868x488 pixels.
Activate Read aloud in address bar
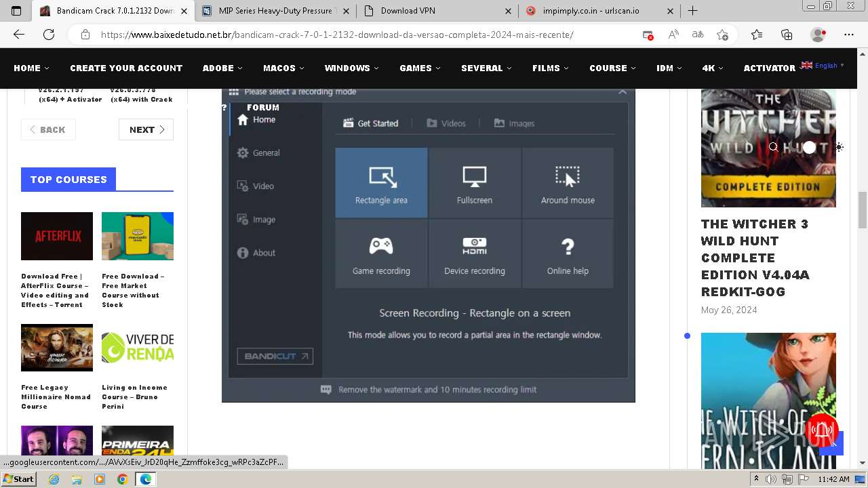673,35
